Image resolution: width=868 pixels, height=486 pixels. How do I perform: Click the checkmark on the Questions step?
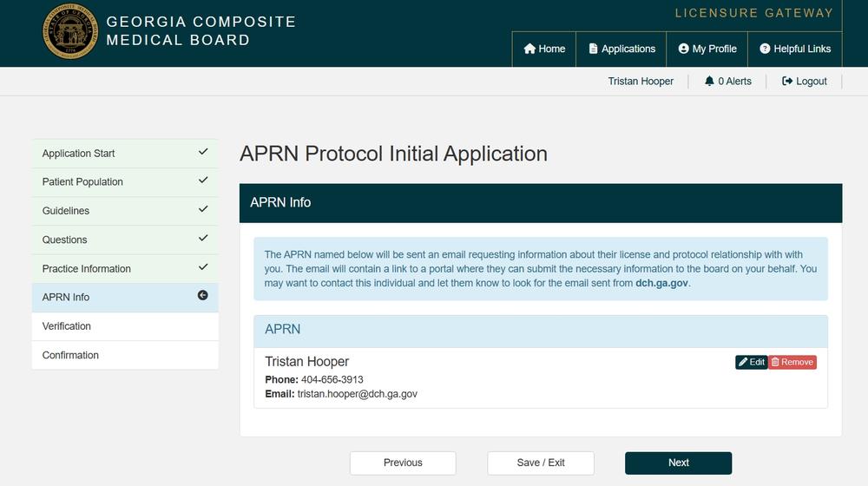click(x=203, y=238)
